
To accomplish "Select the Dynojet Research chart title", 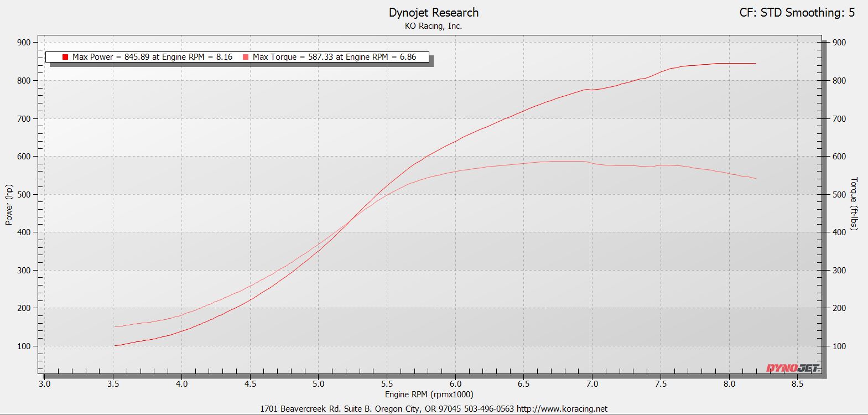I will click(x=433, y=13).
